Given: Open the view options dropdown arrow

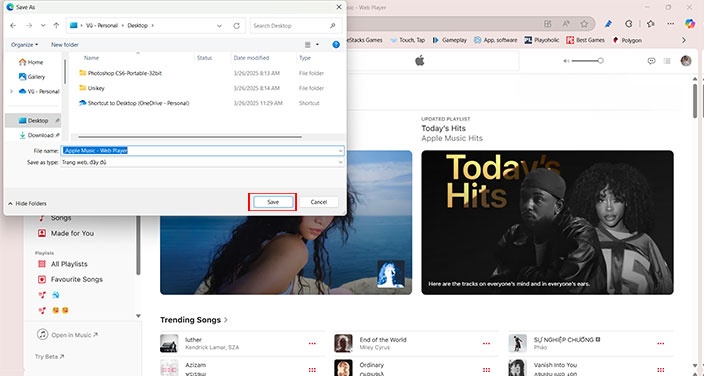Looking at the screenshot, I should click(x=317, y=44).
